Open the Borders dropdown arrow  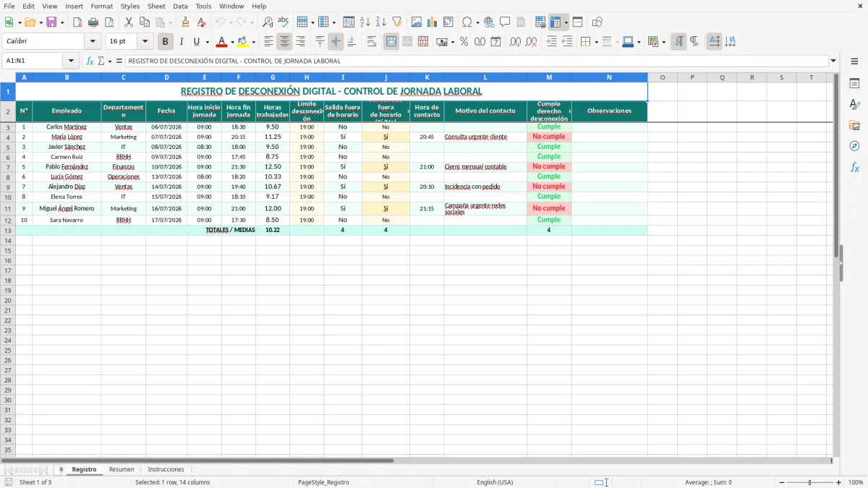point(595,42)
